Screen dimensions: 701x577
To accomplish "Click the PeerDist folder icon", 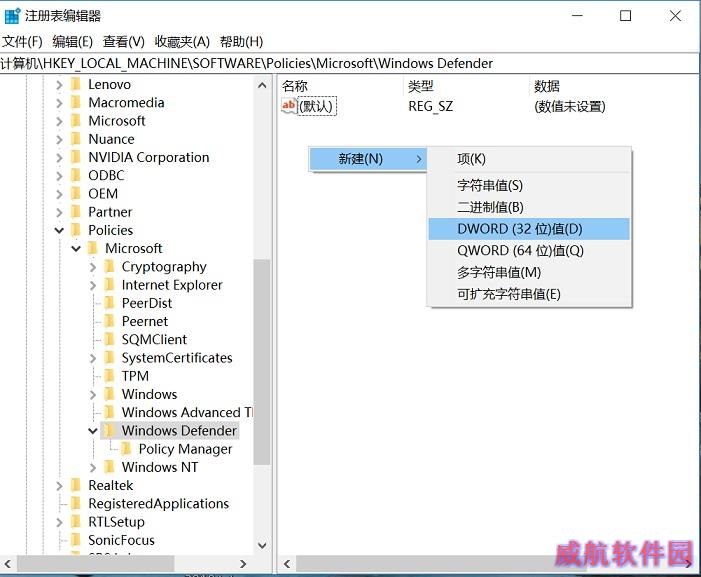I will pos(110,303).
